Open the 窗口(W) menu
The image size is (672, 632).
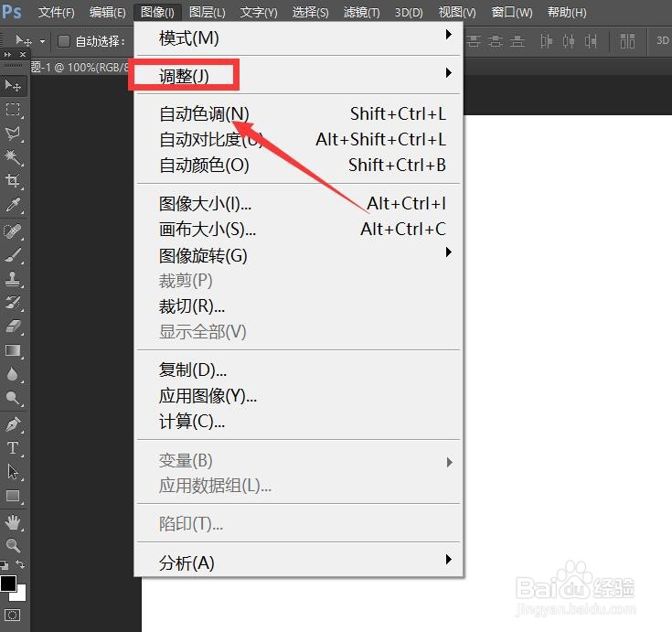[x=512, y=12]
